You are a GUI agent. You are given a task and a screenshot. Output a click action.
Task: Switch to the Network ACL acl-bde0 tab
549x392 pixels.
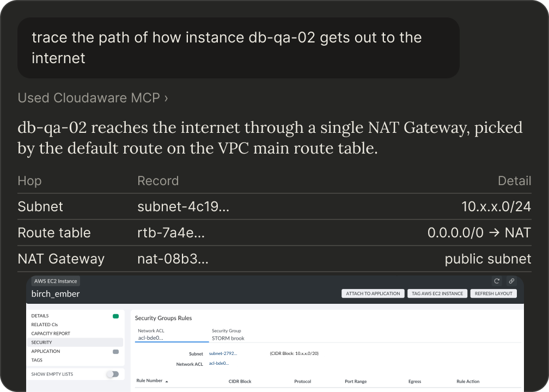(172, 335)
